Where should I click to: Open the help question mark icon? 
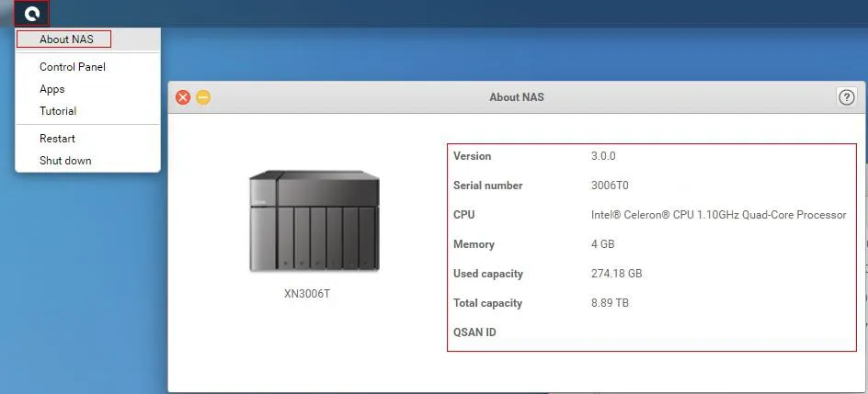[x=846, y=97]
